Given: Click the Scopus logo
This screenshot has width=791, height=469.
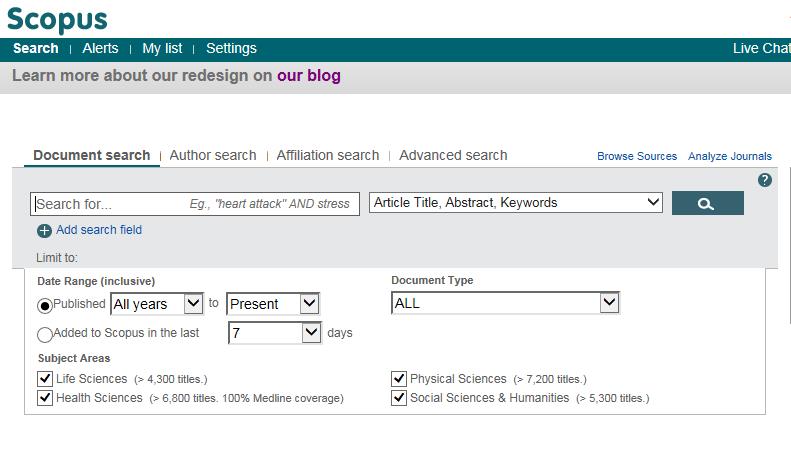Looking at the screenshot, I should 58,20.
